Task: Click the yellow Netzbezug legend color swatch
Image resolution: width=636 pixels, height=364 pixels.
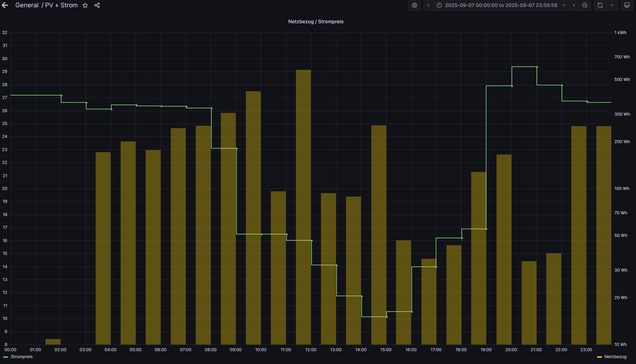Action: (x=599, y=357)
